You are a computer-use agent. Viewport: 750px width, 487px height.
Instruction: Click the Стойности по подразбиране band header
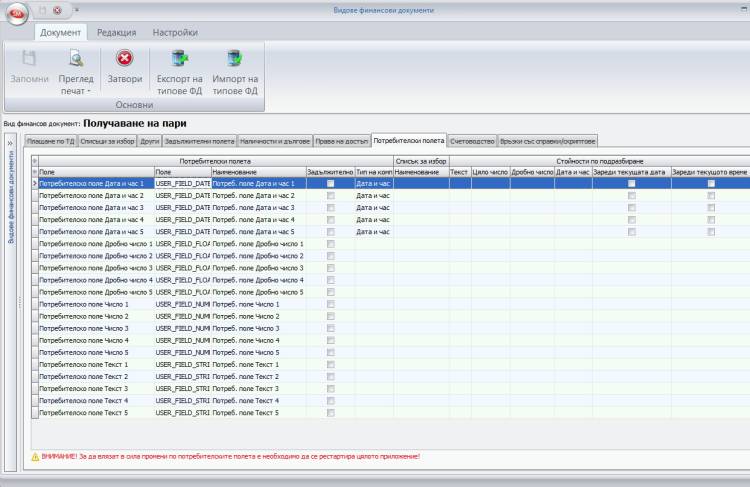point(599,161)
